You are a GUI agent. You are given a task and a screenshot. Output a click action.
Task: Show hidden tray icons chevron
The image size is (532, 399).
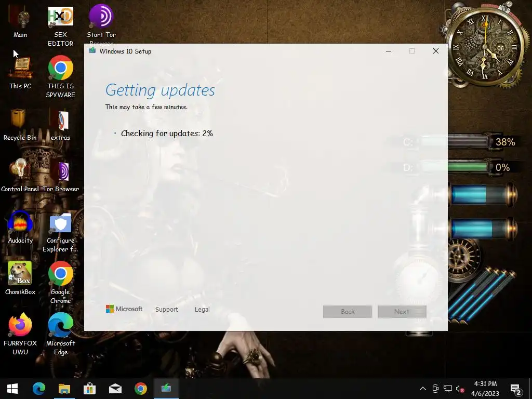click(x=423, y=389)
